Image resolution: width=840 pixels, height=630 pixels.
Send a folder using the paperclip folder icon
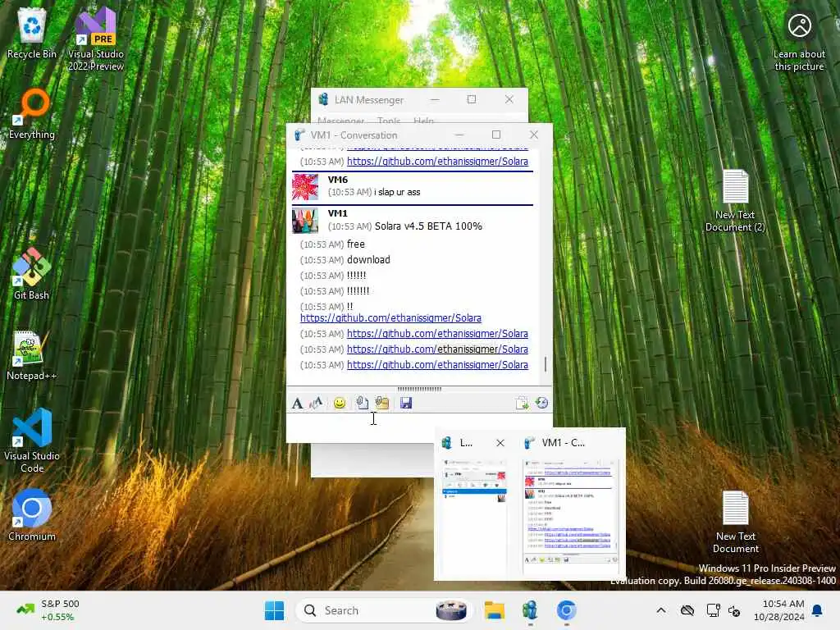[382, 403]
